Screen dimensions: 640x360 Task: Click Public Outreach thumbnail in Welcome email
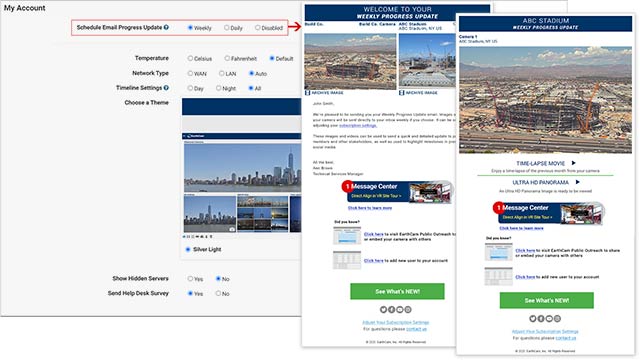tap(347, 236)
